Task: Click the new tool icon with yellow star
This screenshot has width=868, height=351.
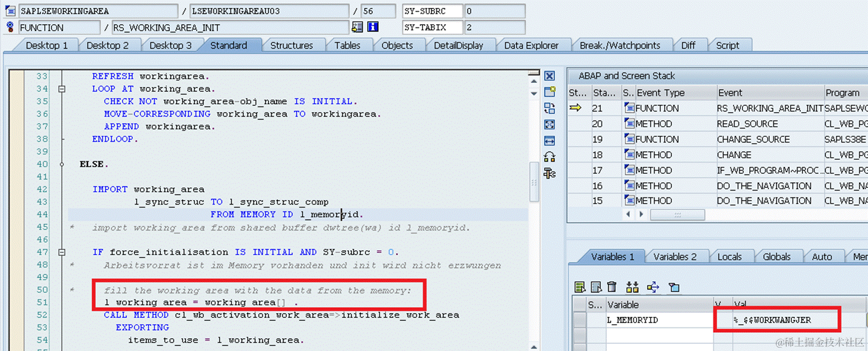Action: [549, 92]
